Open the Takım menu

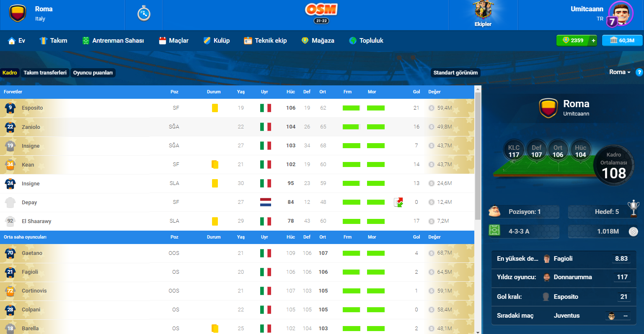[53, 41]
